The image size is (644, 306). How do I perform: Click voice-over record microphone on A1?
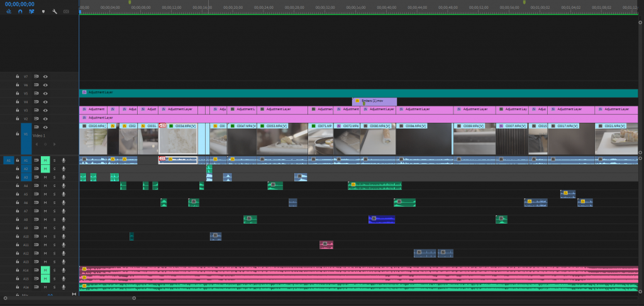tap(64, 161)
